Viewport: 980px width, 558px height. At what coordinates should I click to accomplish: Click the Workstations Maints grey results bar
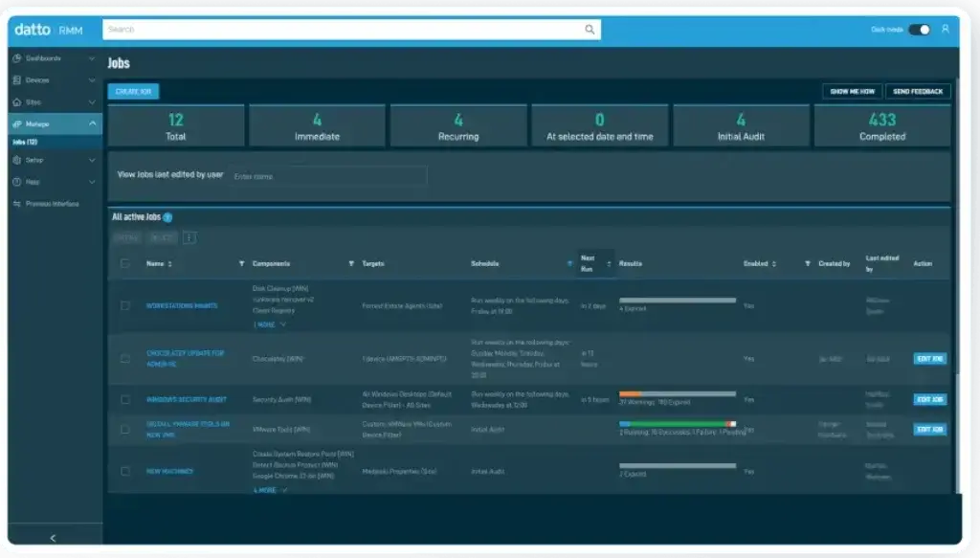coord(678,301)
